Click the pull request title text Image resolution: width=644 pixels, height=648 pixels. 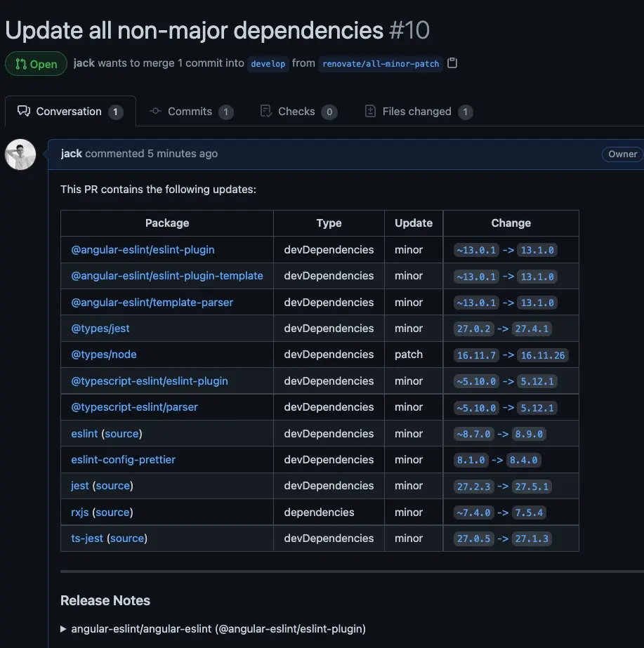pyautogui.click(x=194, y=31)
